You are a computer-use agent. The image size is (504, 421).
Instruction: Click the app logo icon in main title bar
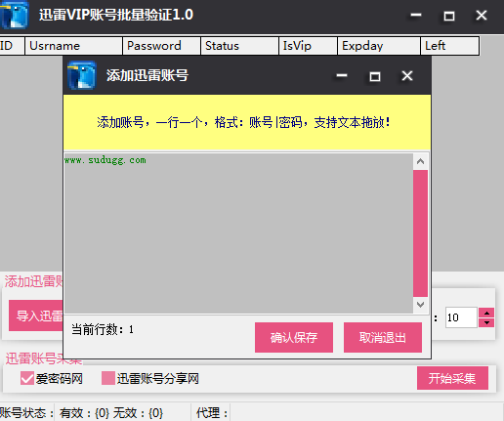pyautogui.click(x=15, y=15)
